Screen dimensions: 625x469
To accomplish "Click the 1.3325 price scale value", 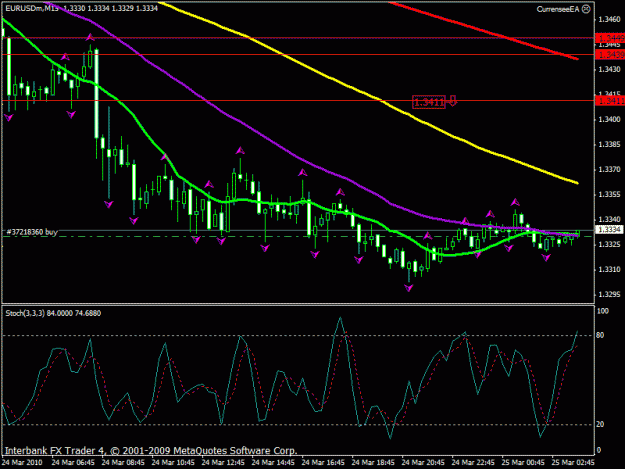I will coord(609,244).
